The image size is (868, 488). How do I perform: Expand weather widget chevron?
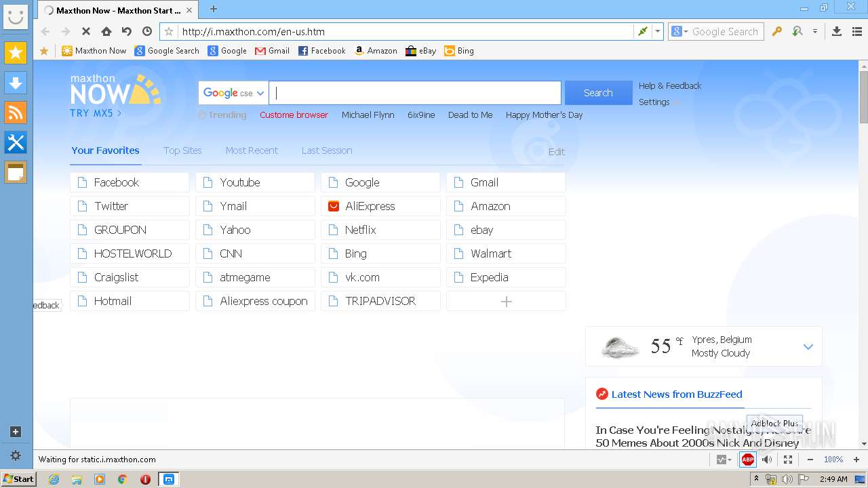(808, 346)
